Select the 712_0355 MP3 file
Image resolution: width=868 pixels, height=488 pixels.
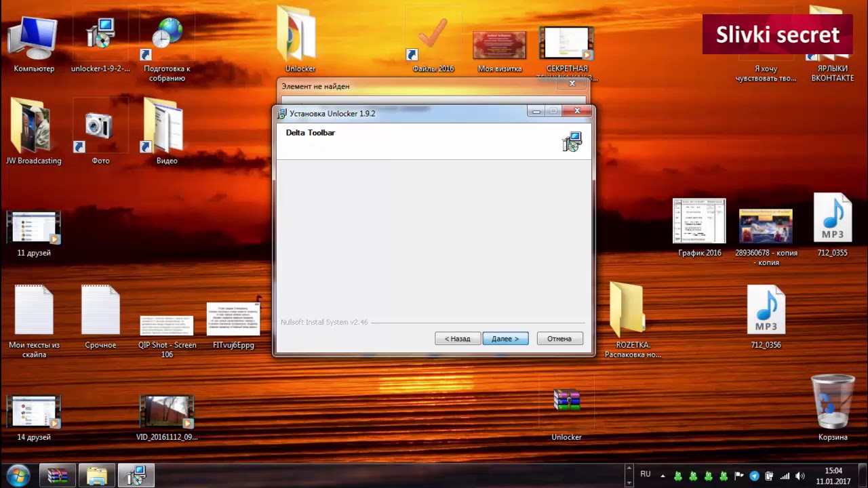[832, 226]
